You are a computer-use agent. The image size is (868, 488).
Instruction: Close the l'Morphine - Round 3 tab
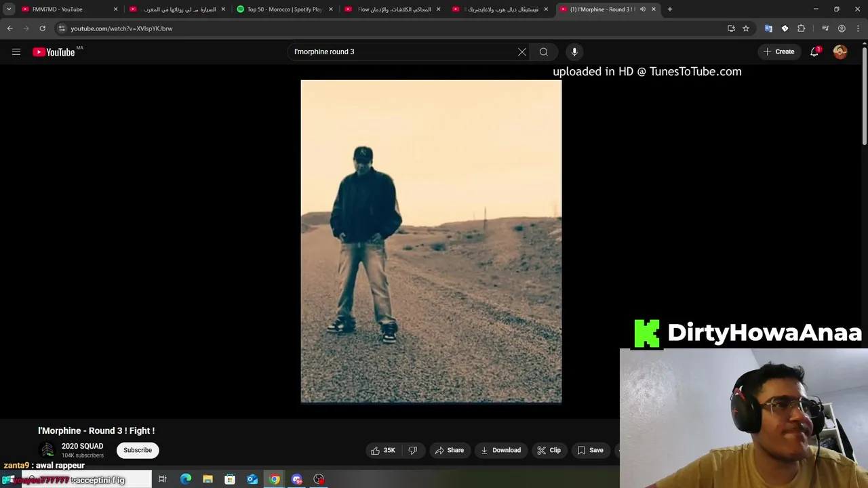(x=654, y=9)
